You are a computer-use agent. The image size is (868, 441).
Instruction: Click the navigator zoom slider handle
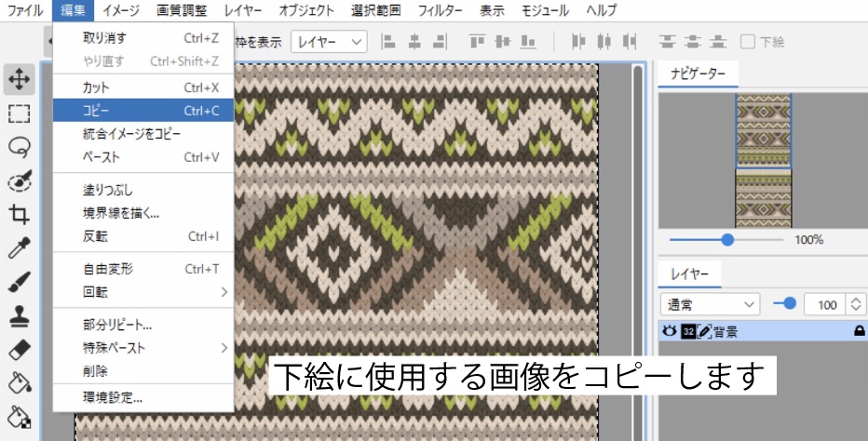click(727, 240)
